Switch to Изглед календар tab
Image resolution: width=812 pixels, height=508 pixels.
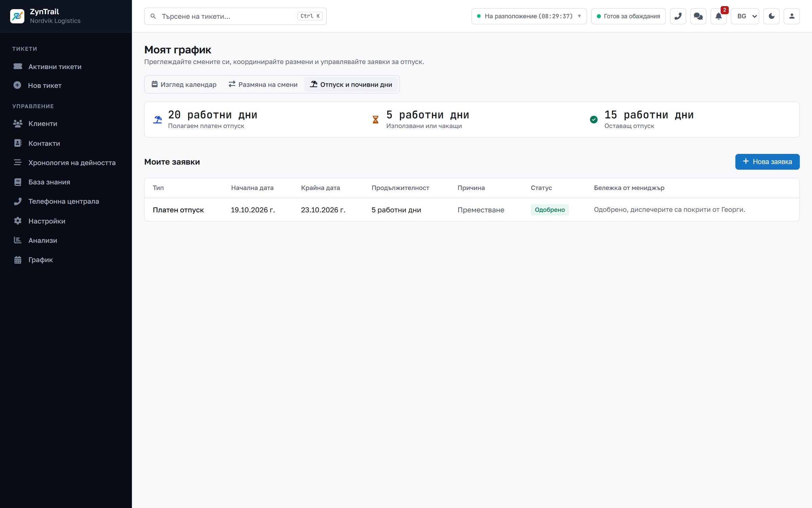(184, 84)
